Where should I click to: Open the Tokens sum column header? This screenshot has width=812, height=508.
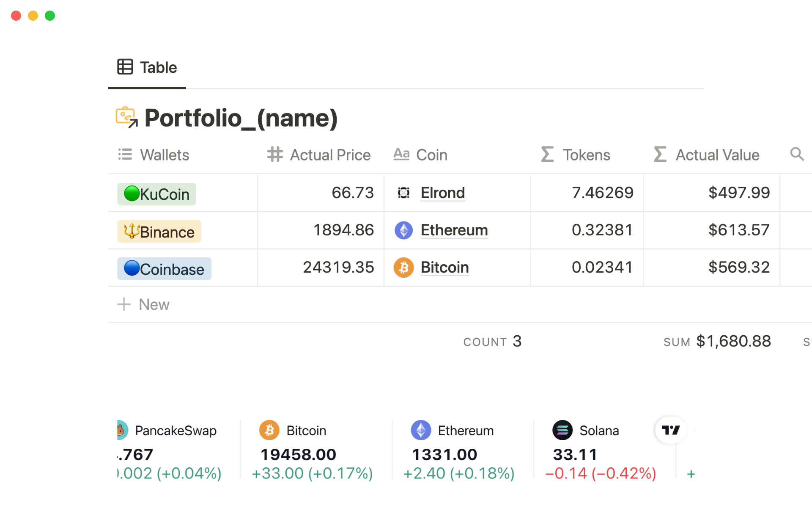click(x=586, y=155)
